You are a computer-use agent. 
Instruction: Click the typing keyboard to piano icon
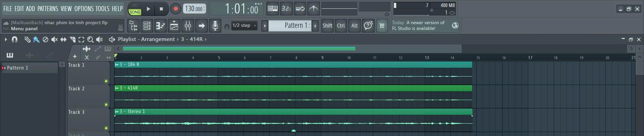click(x=272, y=9)
